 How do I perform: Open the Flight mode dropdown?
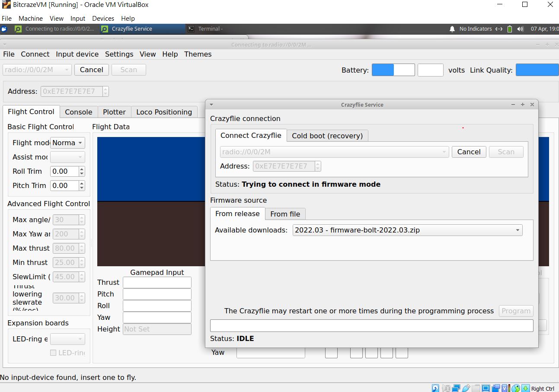pos(68,143)
